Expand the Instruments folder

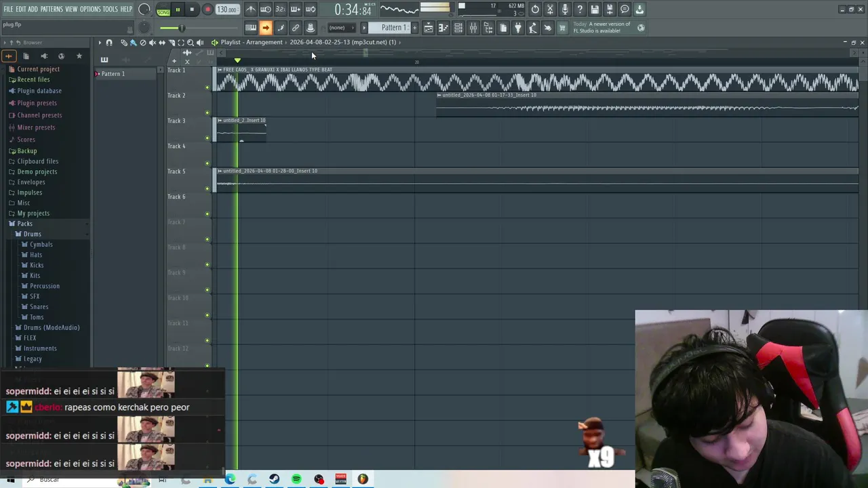(x=40, y=348)
